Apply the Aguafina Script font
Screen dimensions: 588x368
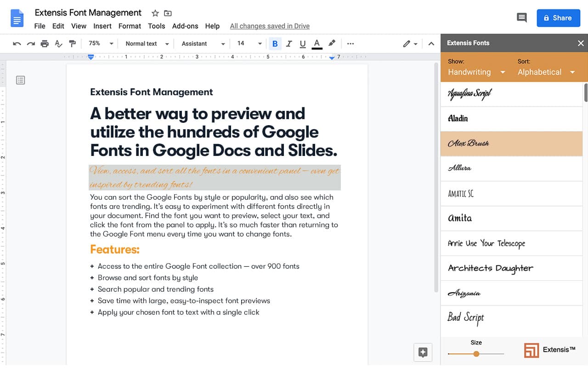coord(511,94)
